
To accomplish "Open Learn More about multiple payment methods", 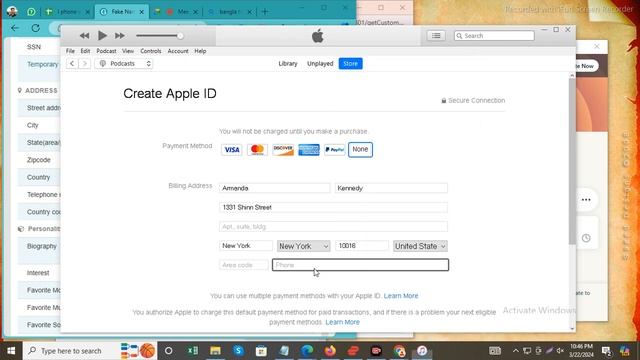I will (x=401, y=296).
